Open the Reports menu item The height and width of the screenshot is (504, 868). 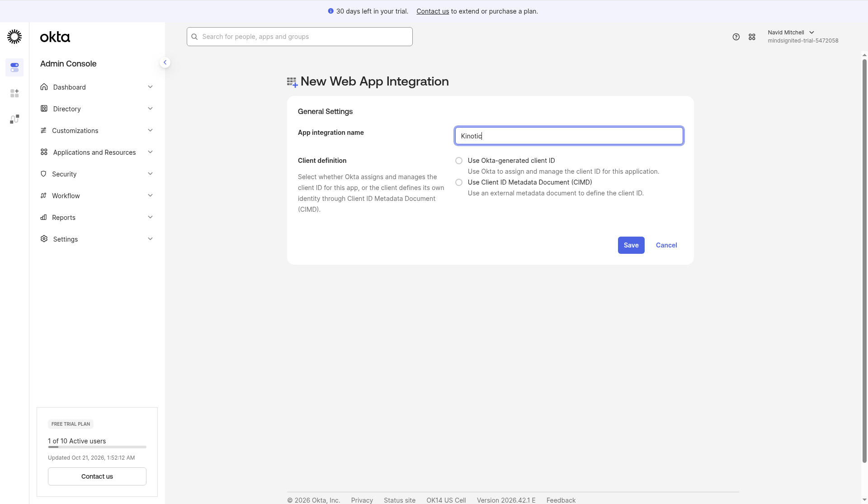tap(97, 217)
